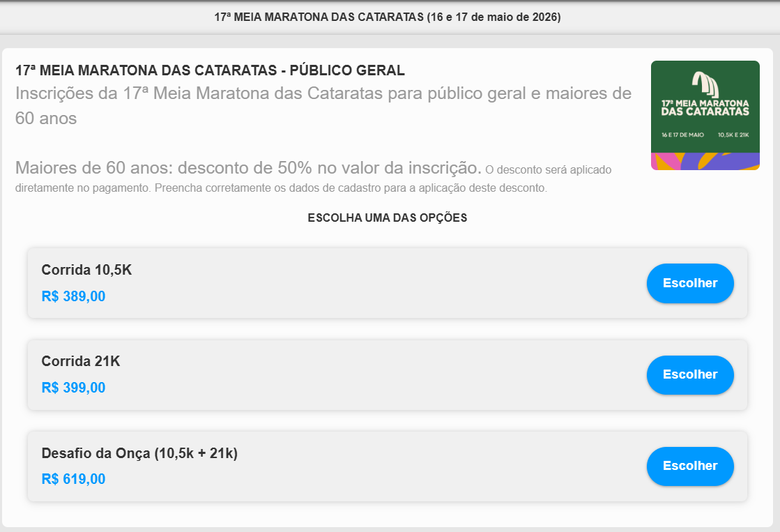The width and height of the screenshot is (780, 532).
Task: Click the 'ESCOLHA UMA DAS OPÇÕES' label
Action: pos(388,218)
